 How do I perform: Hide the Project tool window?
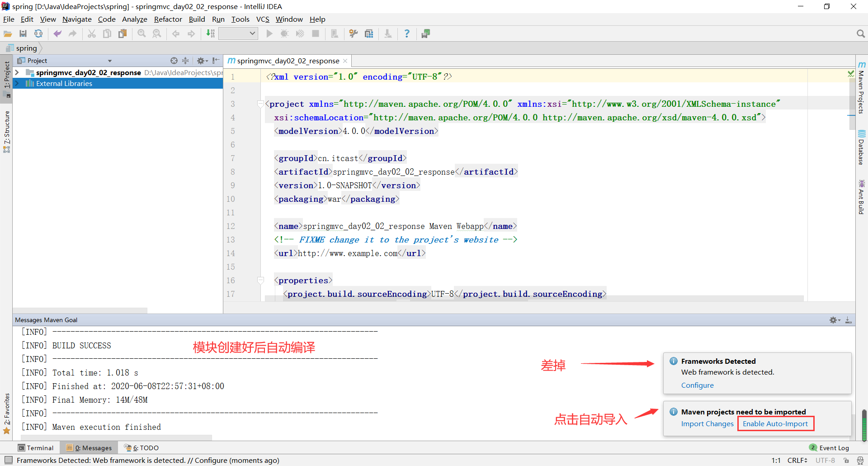216,61
